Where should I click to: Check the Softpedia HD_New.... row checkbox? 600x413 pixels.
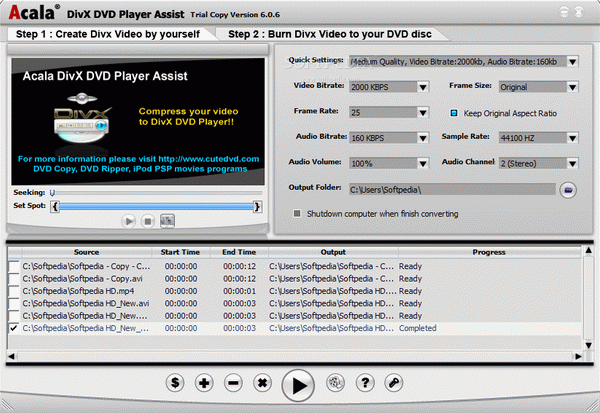point(14,316)
